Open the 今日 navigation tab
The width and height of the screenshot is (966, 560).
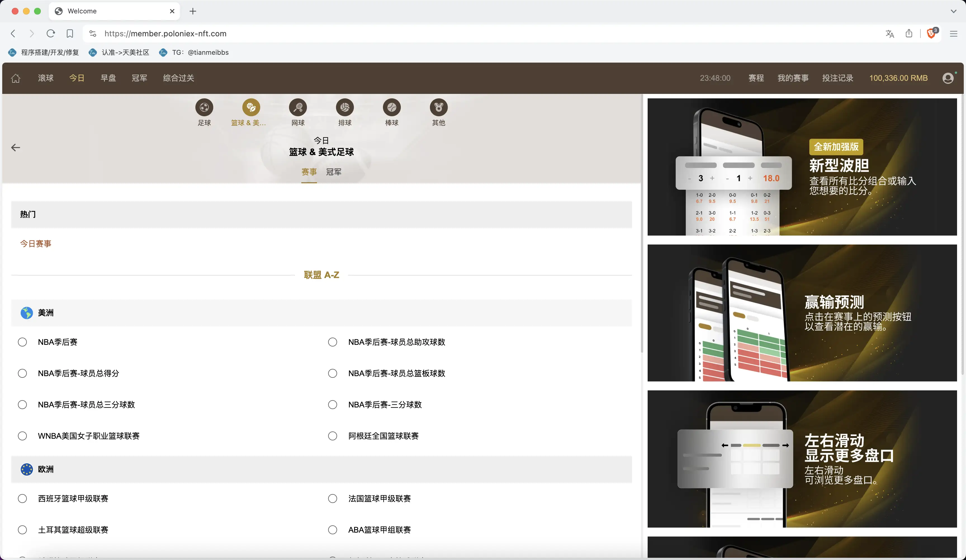pos(77,78)
